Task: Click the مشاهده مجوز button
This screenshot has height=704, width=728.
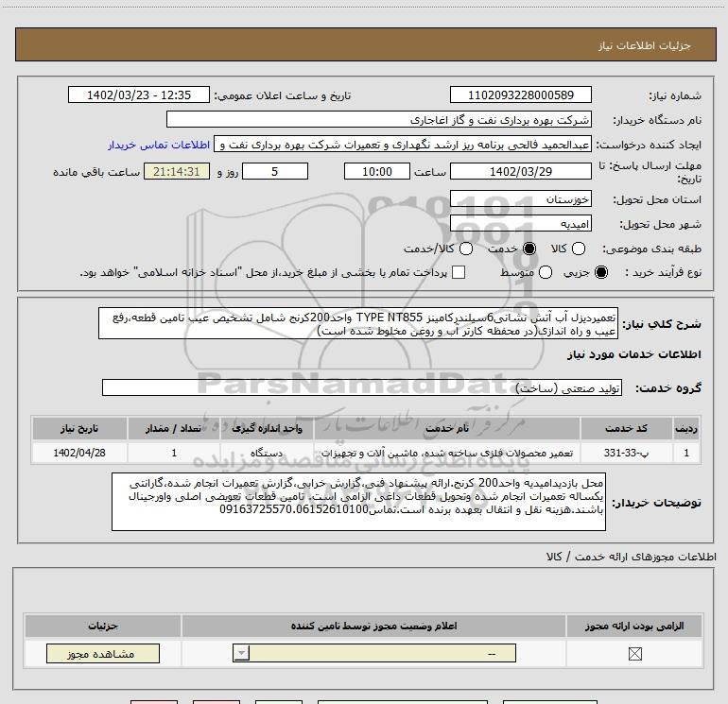Action: (x=103, y=653)
